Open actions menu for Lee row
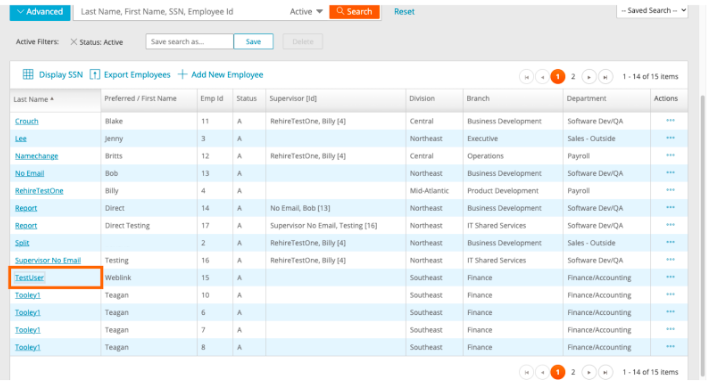Viewport: 714px width, 384px height. click(x=670, y=138)
